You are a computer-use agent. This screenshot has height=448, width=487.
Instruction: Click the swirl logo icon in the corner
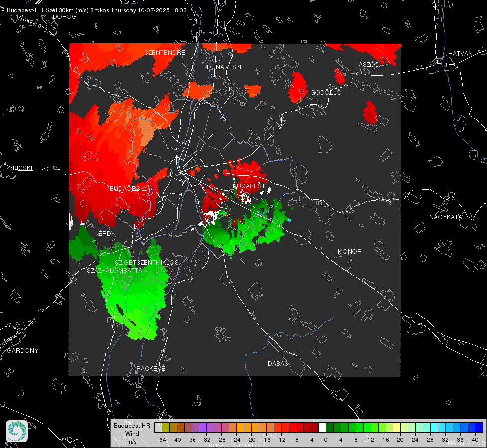pos(17,431)
